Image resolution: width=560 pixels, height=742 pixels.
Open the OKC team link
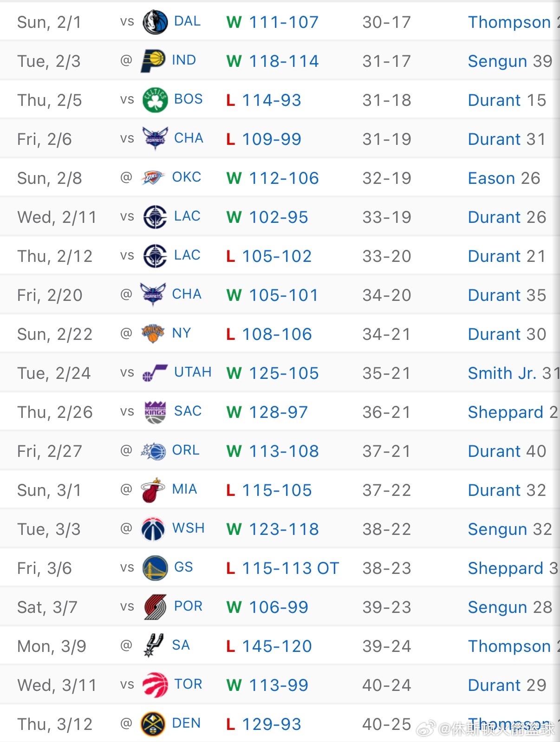coord(186,177)
